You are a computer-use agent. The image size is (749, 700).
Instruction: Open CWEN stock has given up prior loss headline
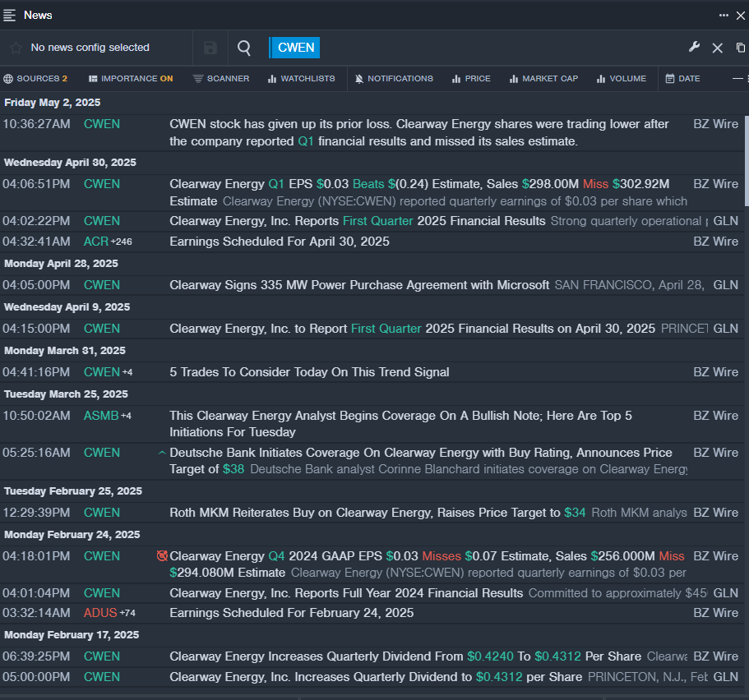click(x=419, y=133)
